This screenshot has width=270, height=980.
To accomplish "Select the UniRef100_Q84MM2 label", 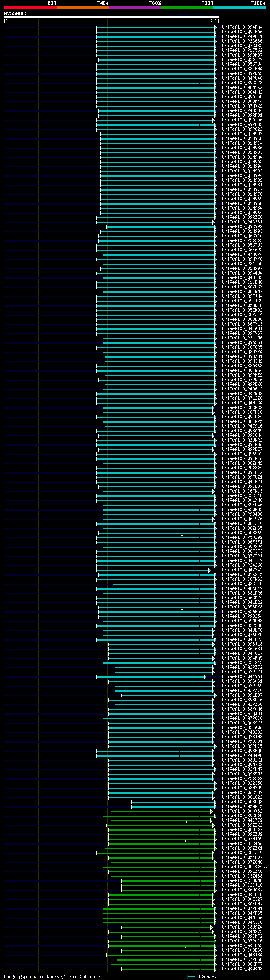I will point(242,92).
